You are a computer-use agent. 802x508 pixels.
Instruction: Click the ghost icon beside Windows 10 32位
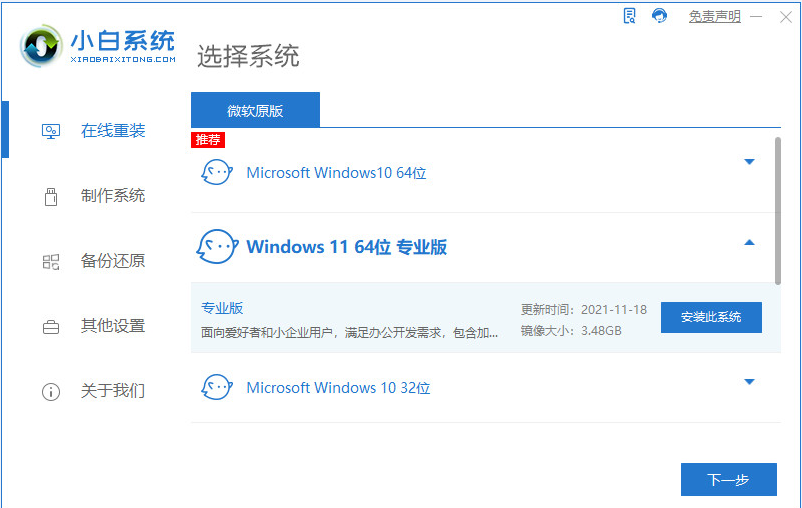click(217, 387)
